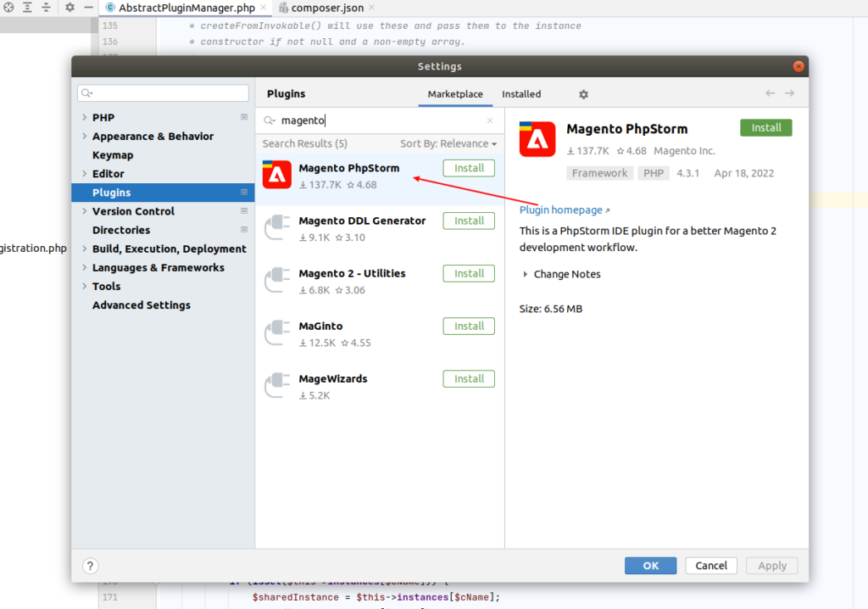Switch to the Marketplace tab
This screenshot has height=609, width=868.
pyautogui.click(x=455, y=94)
